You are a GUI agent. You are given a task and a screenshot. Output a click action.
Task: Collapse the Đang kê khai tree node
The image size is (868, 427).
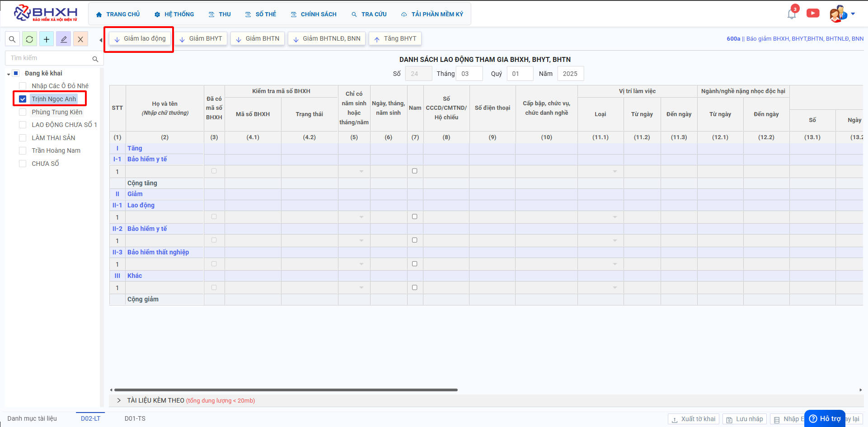(9, 74)
